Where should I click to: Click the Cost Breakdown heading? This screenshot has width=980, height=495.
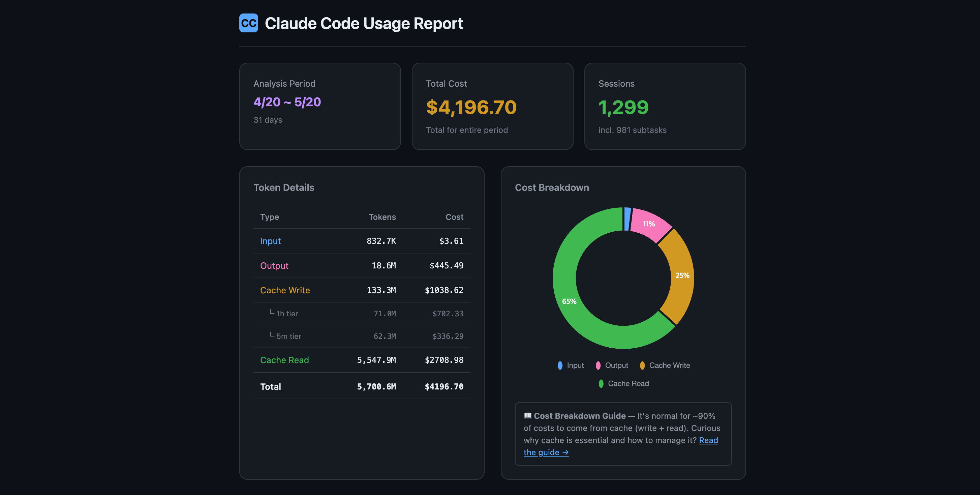(552, 187)
